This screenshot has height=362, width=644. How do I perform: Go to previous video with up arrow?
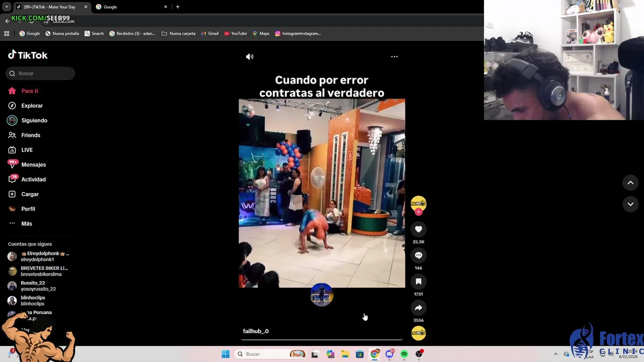pos(630,183)
